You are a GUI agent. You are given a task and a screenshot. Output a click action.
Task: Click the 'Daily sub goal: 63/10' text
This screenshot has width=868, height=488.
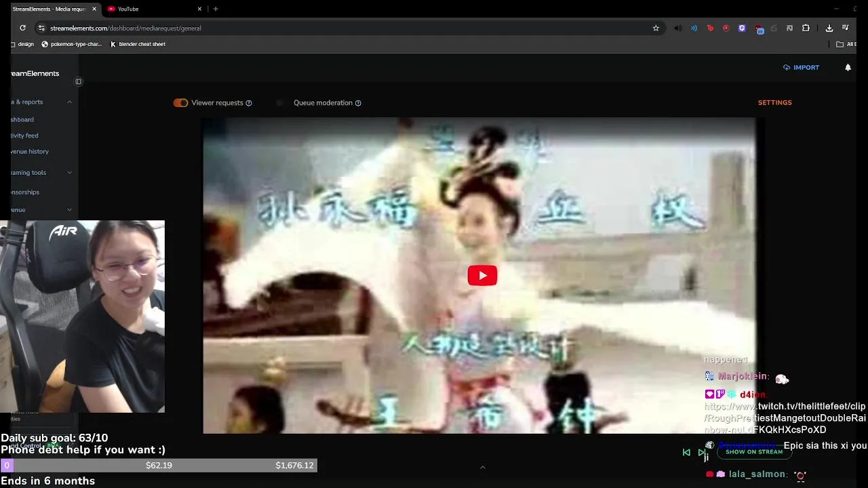[54, 438]
